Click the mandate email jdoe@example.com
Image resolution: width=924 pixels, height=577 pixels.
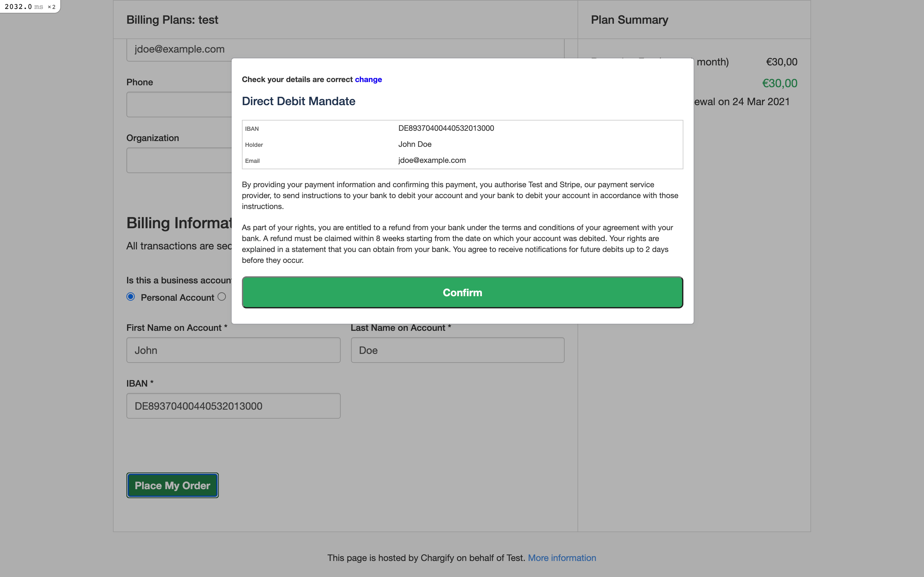click(432, 160)
